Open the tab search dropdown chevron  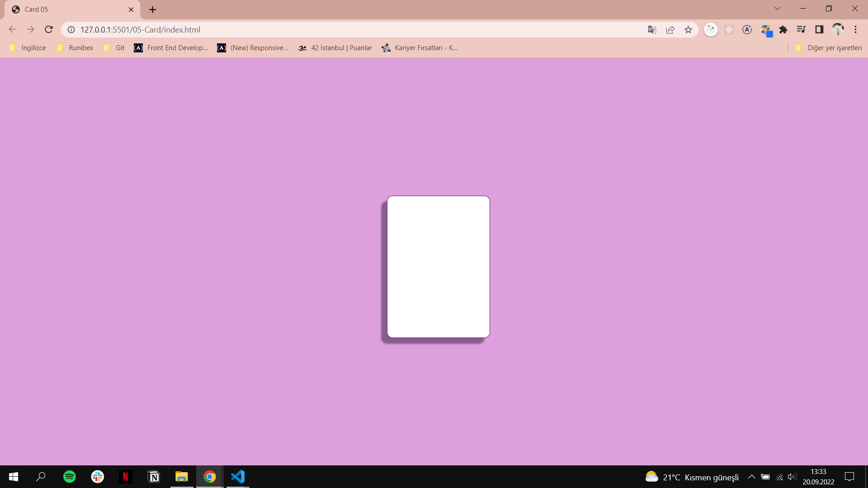(777, 8)
